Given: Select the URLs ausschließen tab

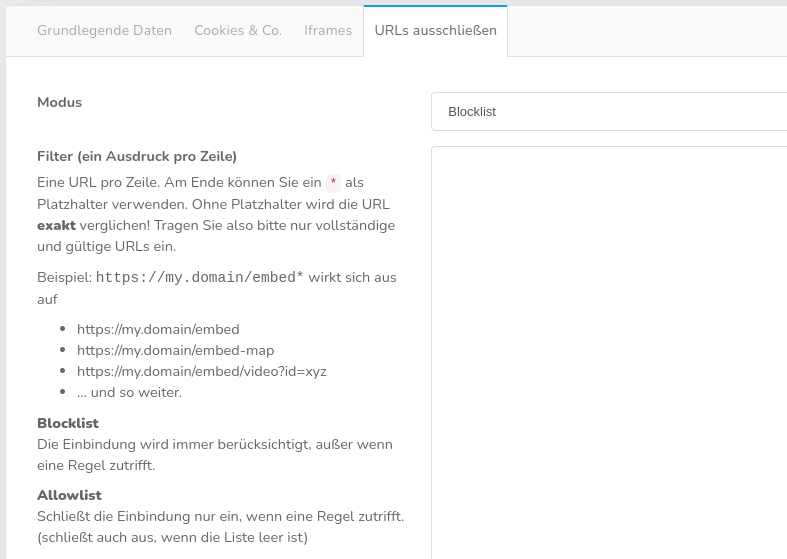Looking at the screenshot, I should tap(435, 30).
